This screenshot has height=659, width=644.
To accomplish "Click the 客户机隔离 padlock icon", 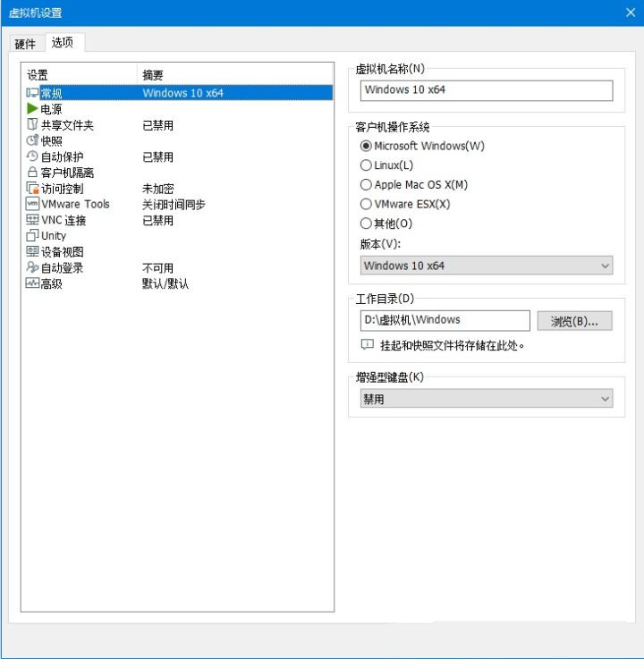I will tap(32, 172).
